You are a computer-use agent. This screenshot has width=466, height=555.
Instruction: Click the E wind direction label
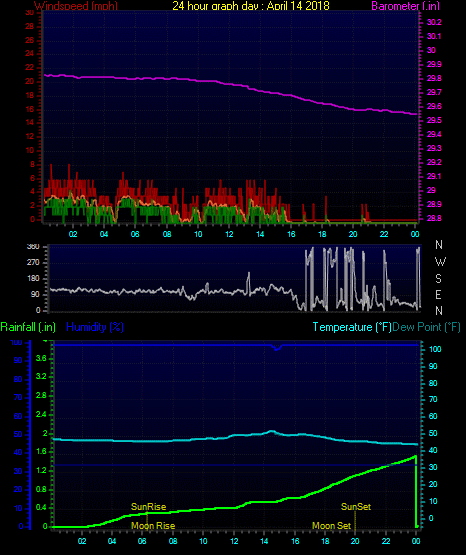(438, 294)
